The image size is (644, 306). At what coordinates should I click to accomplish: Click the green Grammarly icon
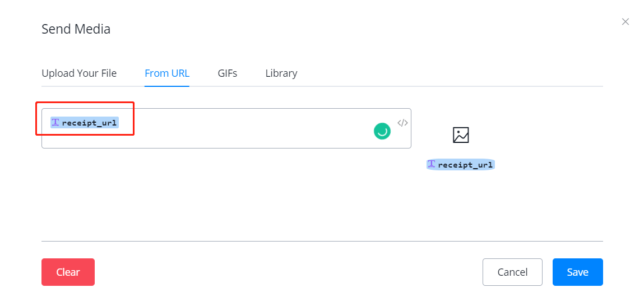point(382,131)
